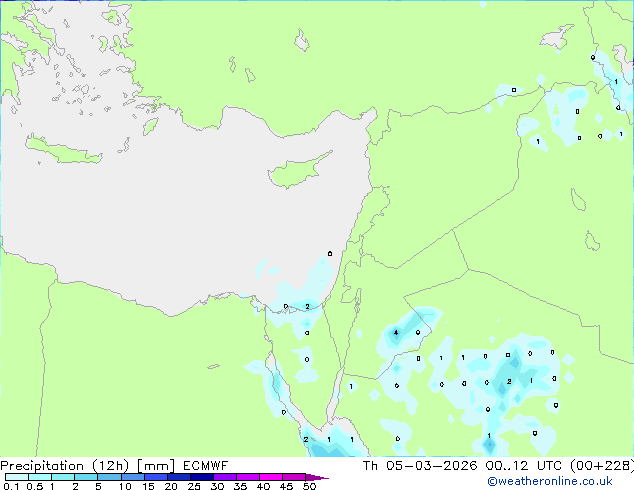Click the 0.5–1 mm legend color swatch
Viewport: 634px width, 490px height.
tap(40, 477)
